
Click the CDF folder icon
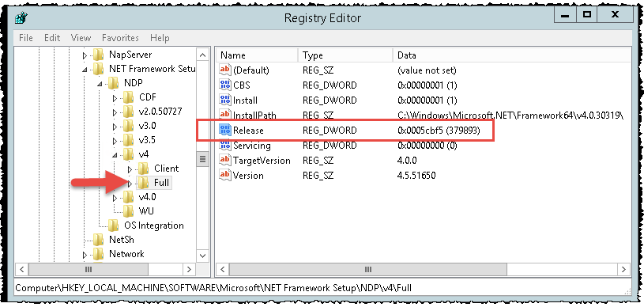[x=128, y=97]
